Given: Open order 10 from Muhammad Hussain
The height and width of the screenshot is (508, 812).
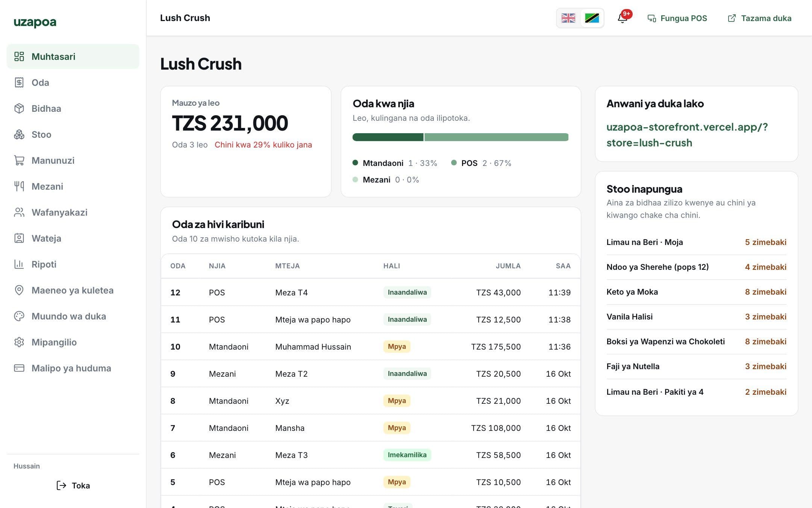Looking at the screenshot, I should [x=371, y=347].
